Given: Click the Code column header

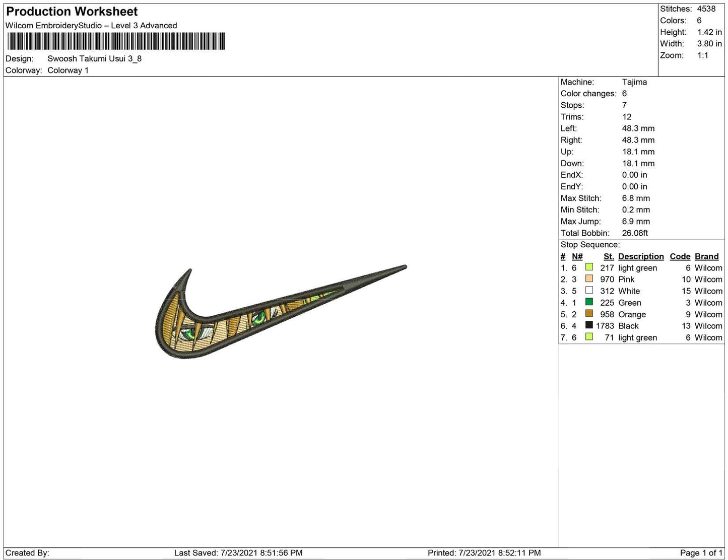Looking at the screenshot, I should tap(680, 256).
